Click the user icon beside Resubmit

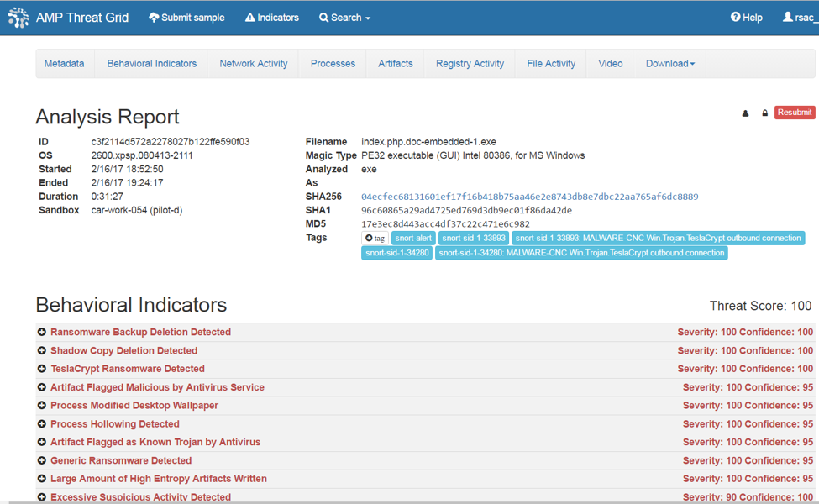click(x=745, y=113)
